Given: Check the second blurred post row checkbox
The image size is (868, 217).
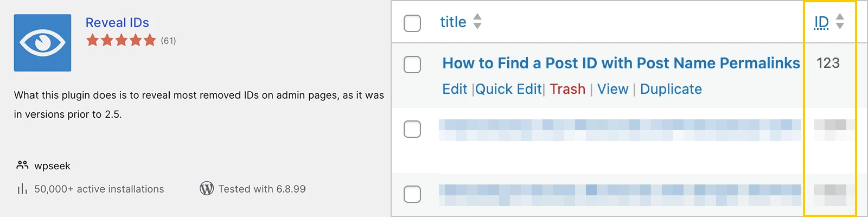Looking at the screenshot, I should tap(412, 129).
